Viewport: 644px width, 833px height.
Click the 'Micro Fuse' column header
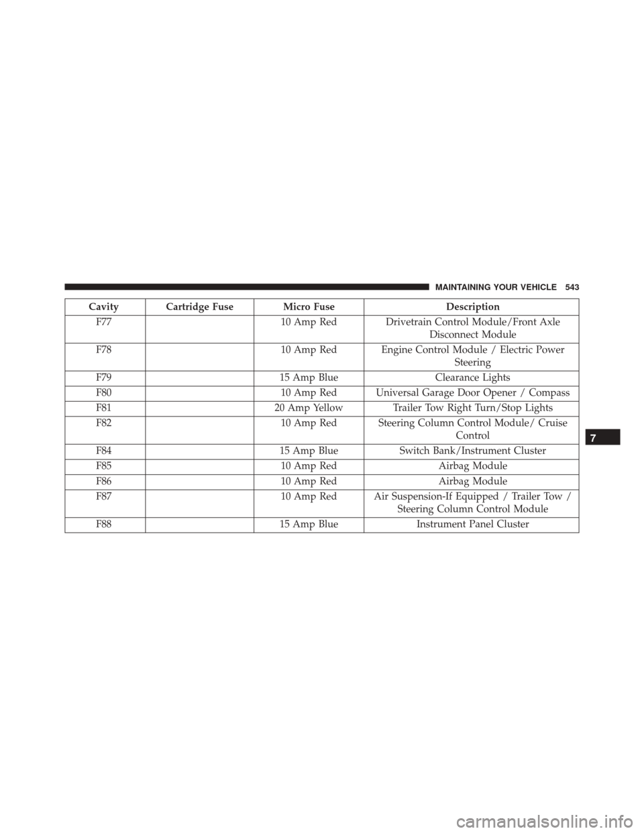click(x=309, y=307)
